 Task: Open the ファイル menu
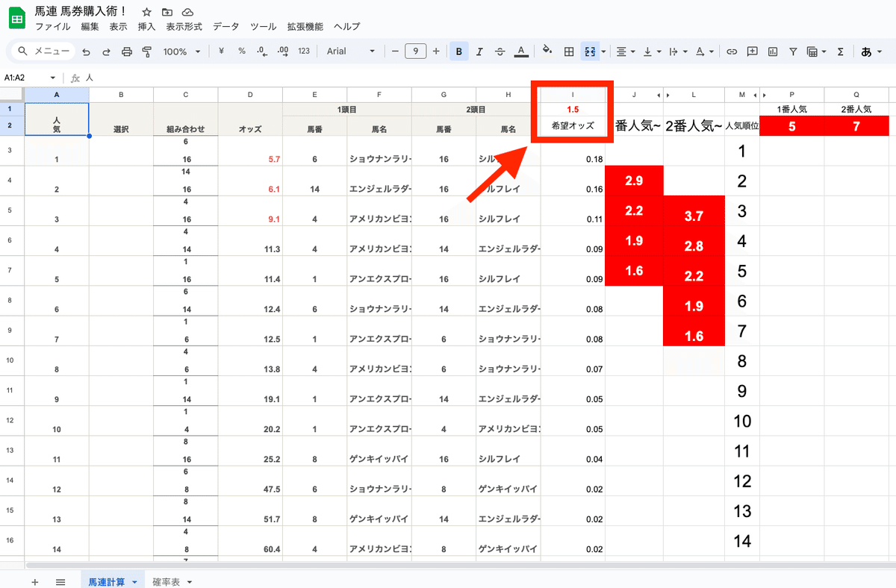[53, 27]
